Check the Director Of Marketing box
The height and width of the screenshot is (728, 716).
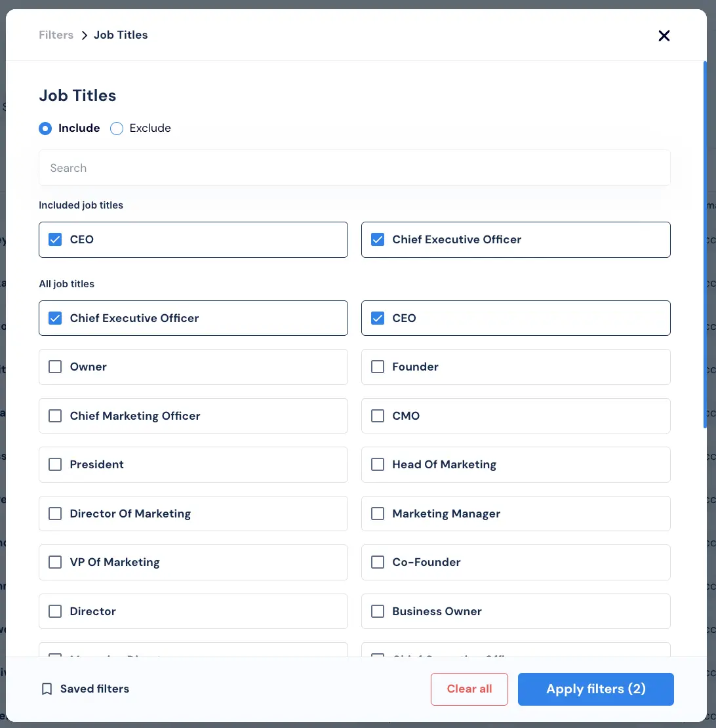click(55, 514)
